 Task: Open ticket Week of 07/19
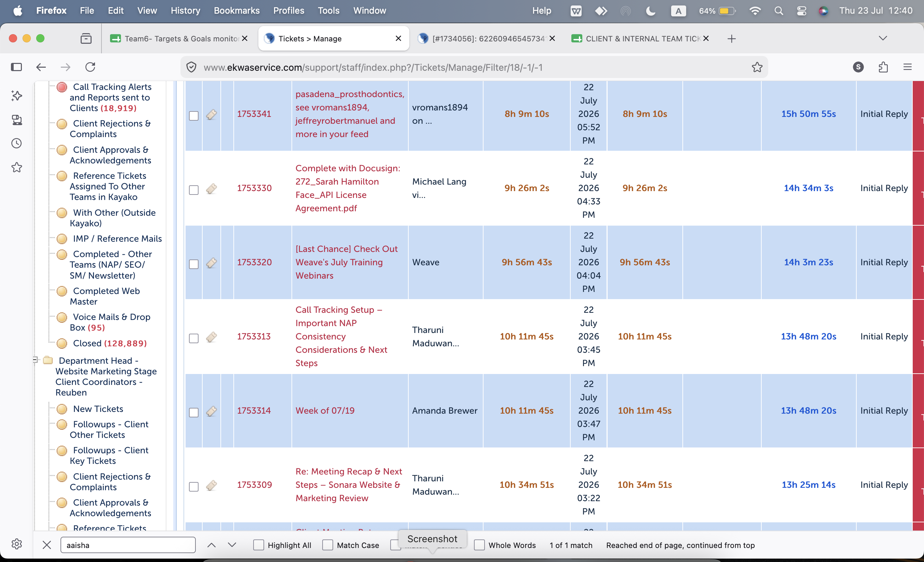click(x=325, y=411)
